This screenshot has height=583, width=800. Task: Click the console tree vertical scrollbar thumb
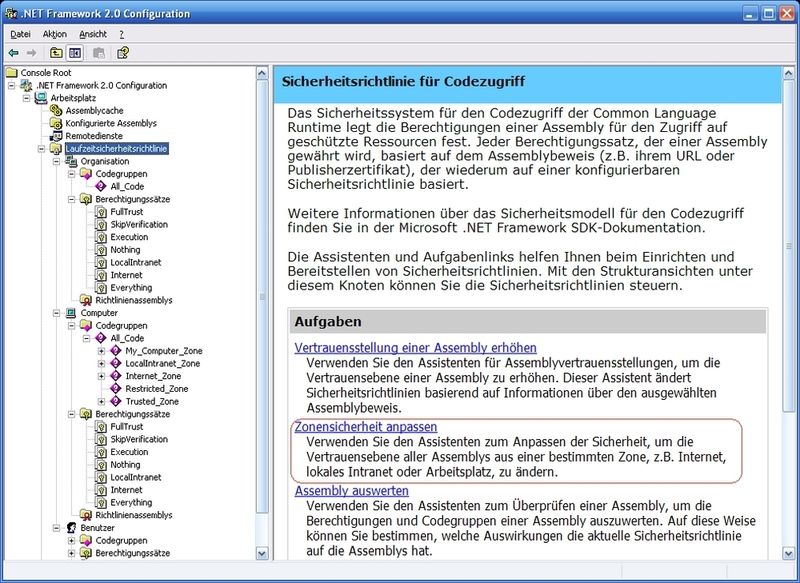click(x=262, y=297)
